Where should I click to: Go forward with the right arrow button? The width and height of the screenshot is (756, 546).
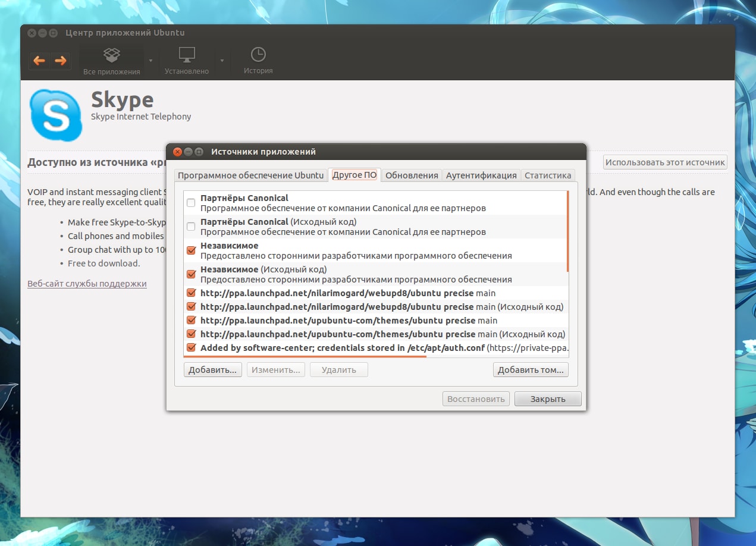point(60,61)
